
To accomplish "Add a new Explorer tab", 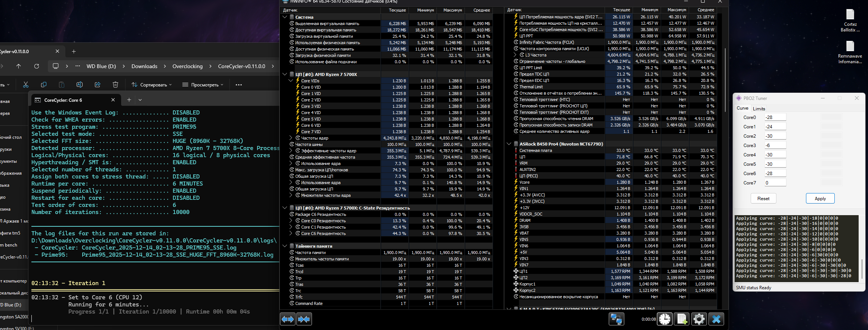I will pos(74,52).
